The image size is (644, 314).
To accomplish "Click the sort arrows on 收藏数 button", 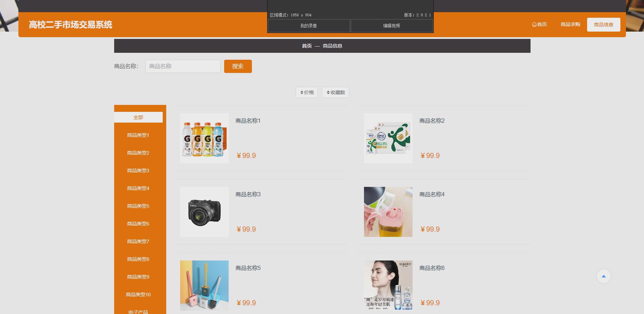I will (x=328, y=92).
